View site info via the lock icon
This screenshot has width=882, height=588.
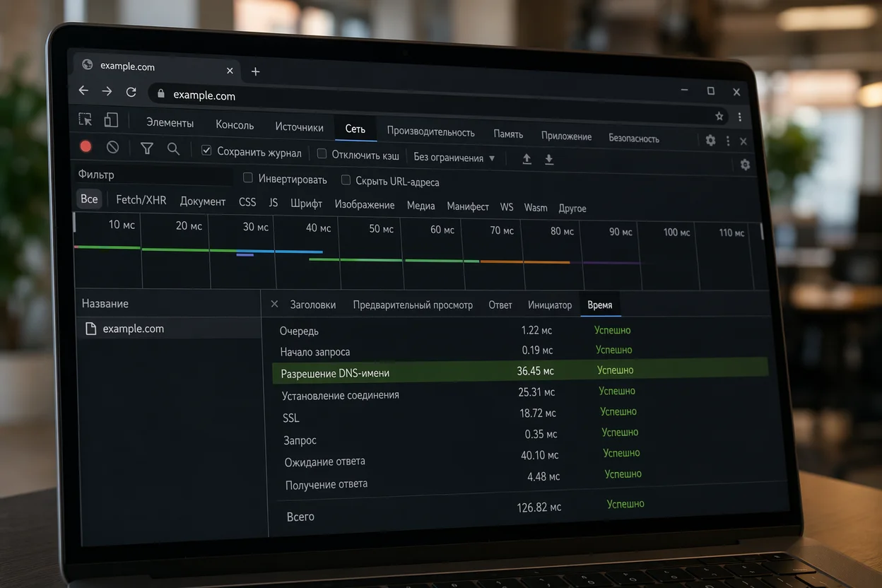tap(161, 93)
